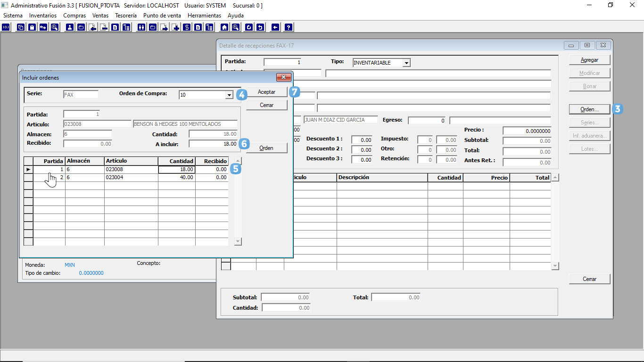Open the Tipo INVENTARIABLE dropdown

tap(406, 63)
